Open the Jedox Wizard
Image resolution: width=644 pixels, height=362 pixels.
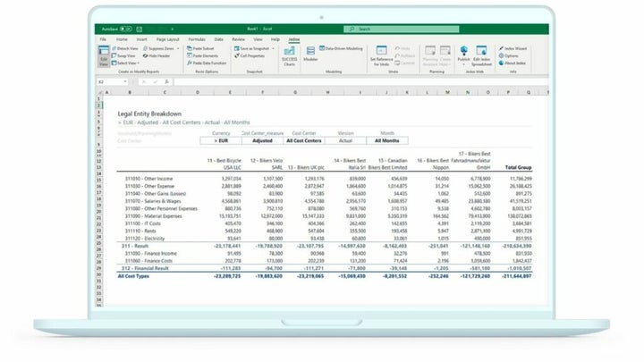point(514,48)
